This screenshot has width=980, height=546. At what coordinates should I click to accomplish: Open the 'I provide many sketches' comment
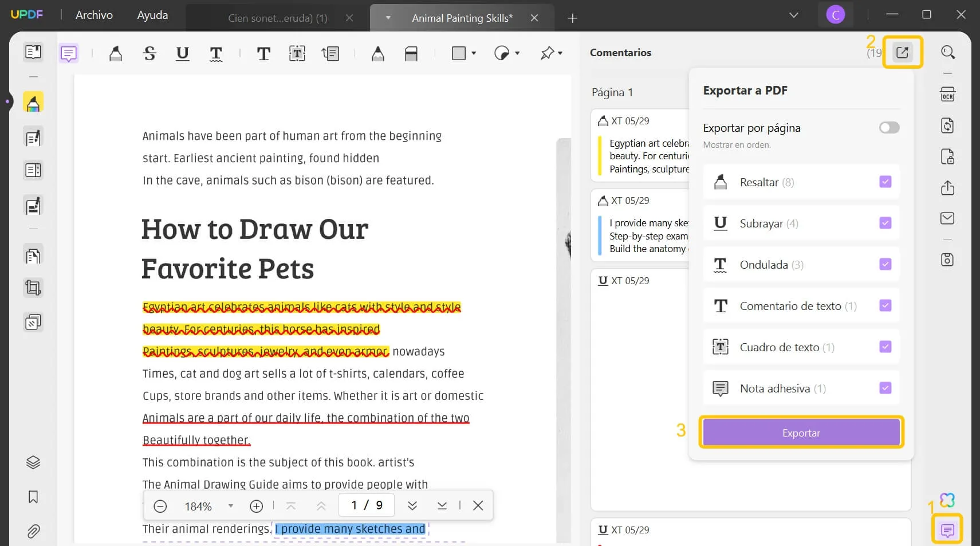coord(640,225)
